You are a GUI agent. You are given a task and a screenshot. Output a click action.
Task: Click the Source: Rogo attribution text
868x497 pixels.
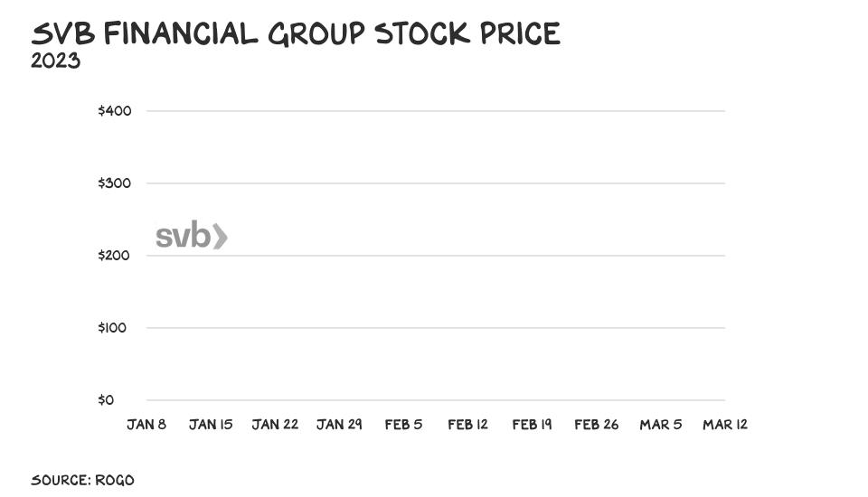click(x=82, y=480)
